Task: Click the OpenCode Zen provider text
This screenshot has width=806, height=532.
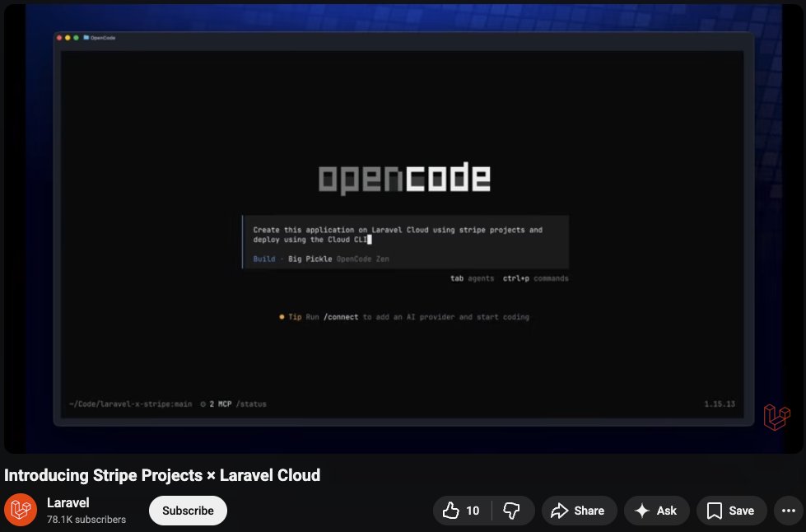Action: [363, 259]
